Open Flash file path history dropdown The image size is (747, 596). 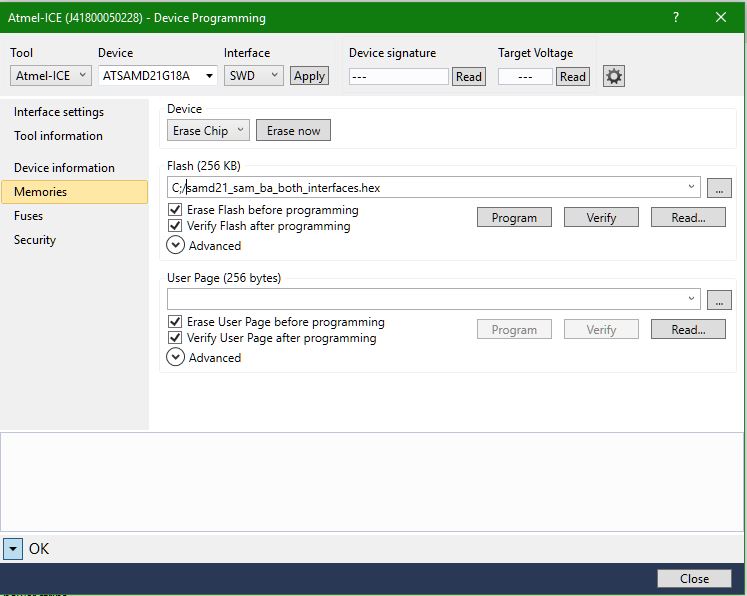click(691, 187)
